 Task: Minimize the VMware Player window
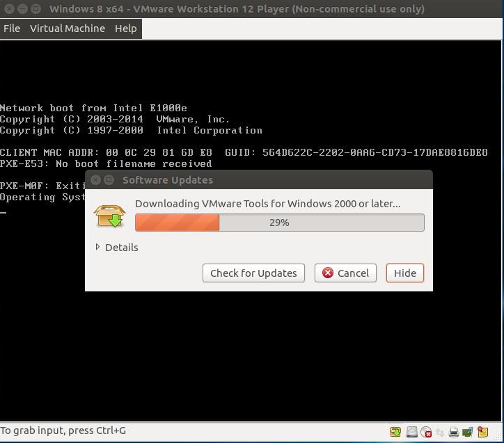pyautogui.click(x=22, y=8)
